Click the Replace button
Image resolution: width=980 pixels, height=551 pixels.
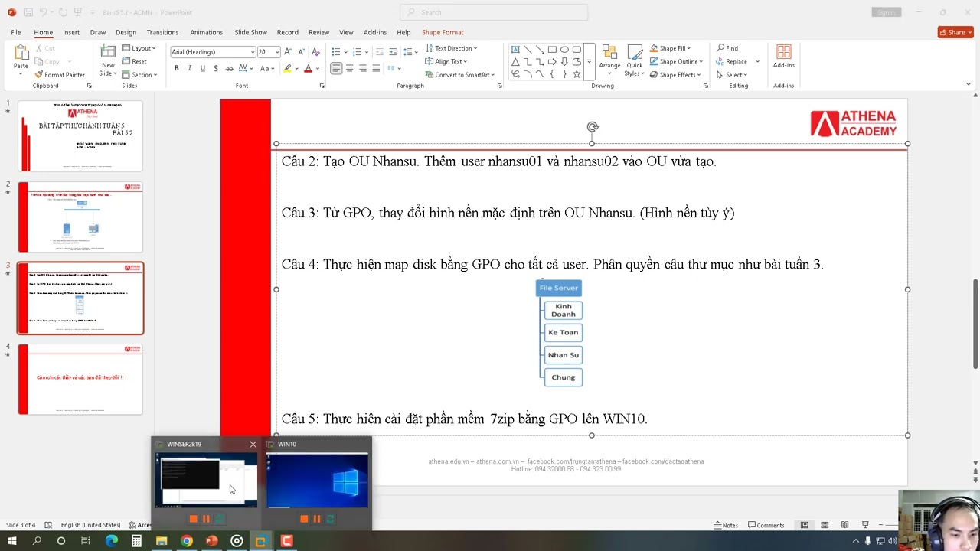pos(732,61)
